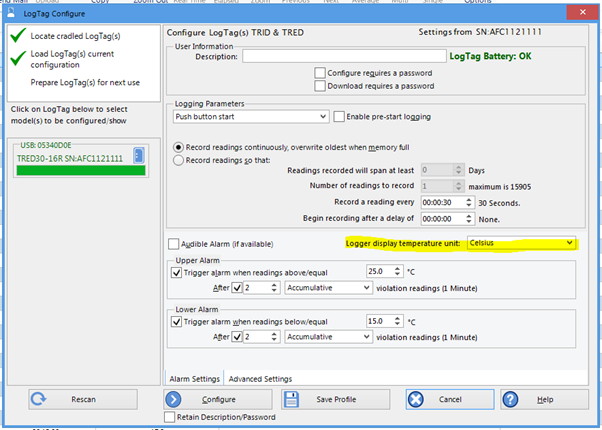The image size is (602, 430).
Task: Toggle the Audible Alarm checkbox
Action: (x=174, y=244)
